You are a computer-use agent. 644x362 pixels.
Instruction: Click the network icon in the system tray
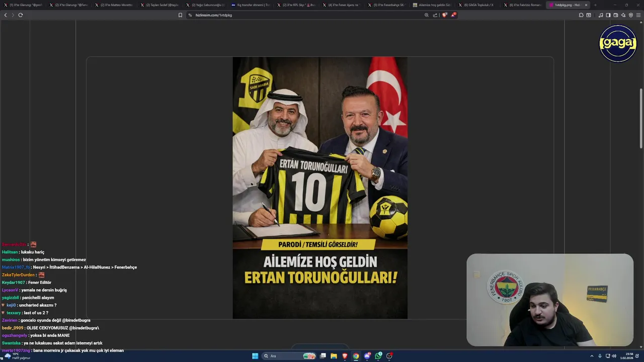point(608,356)
